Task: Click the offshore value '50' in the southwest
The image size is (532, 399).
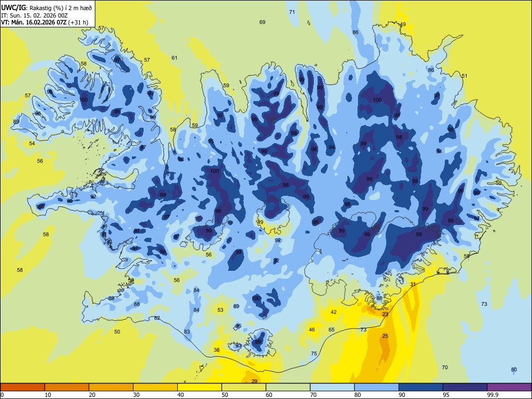Action: point(117,331)
